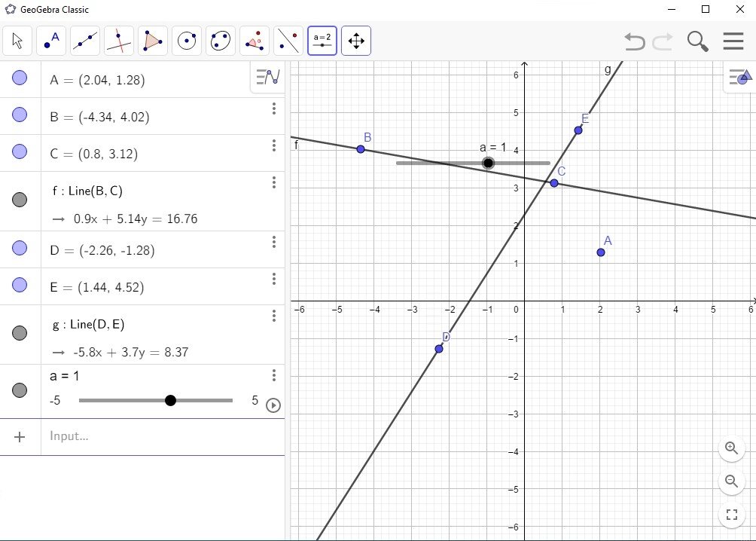Toggle visibility of line f
Image resolution: width=756 pixels, height=541 pixels.
click(20, 200)
